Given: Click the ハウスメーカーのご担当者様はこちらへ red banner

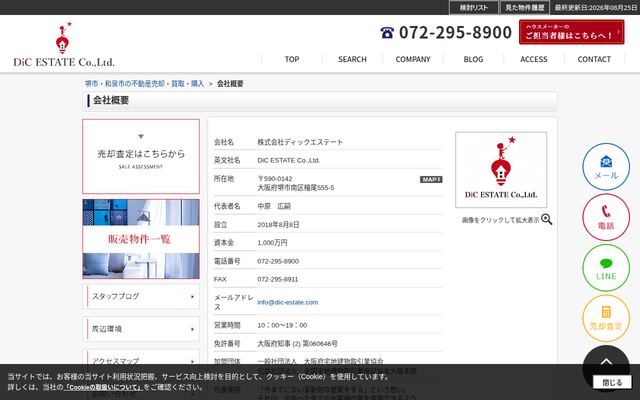Looking at the screenshot, I should click(571, 32).
